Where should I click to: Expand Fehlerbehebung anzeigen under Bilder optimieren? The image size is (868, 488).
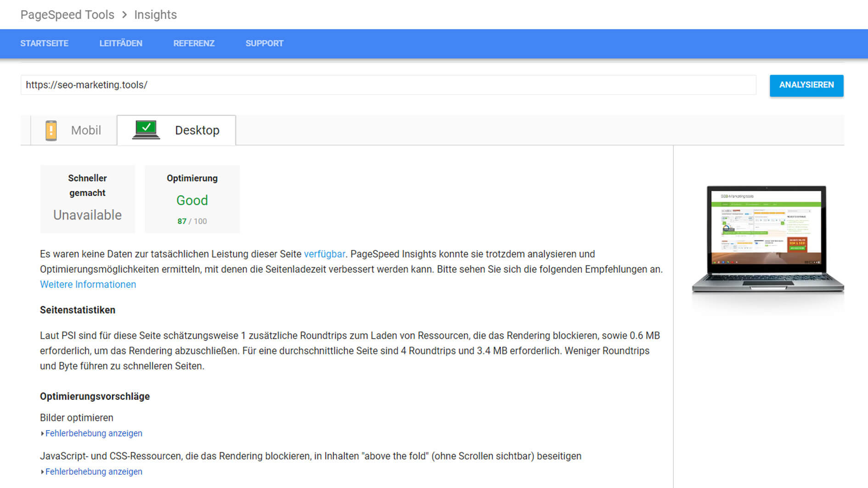click(x=94, y=433)
